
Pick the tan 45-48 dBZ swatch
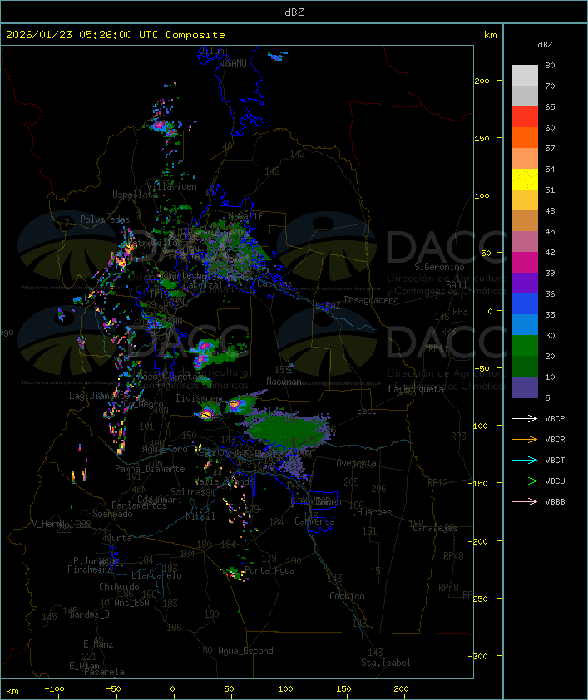click(525, 220)
